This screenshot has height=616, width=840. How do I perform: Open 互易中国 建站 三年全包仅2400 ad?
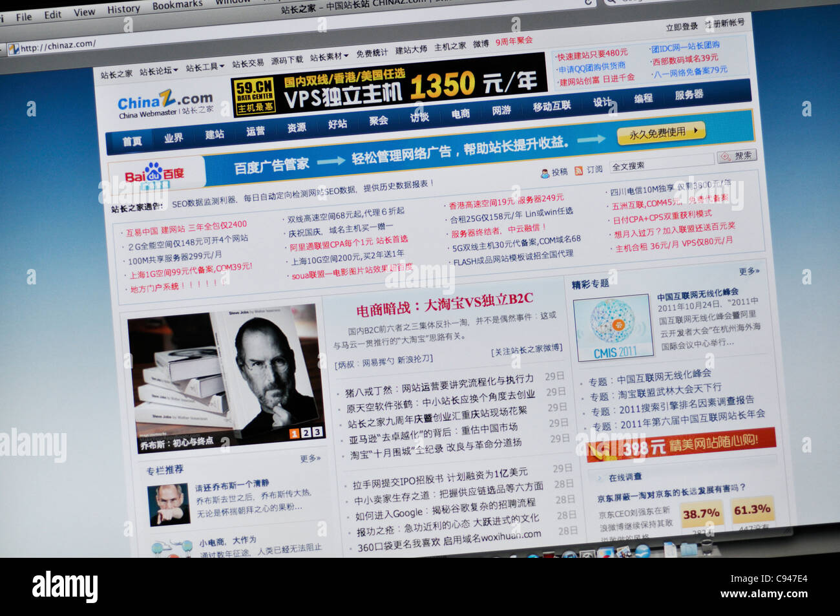(x=186, y=228)
